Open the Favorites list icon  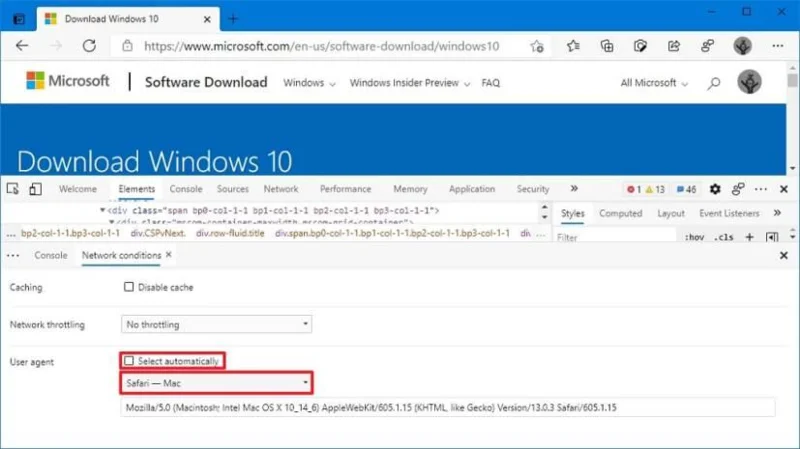point(573,46)
